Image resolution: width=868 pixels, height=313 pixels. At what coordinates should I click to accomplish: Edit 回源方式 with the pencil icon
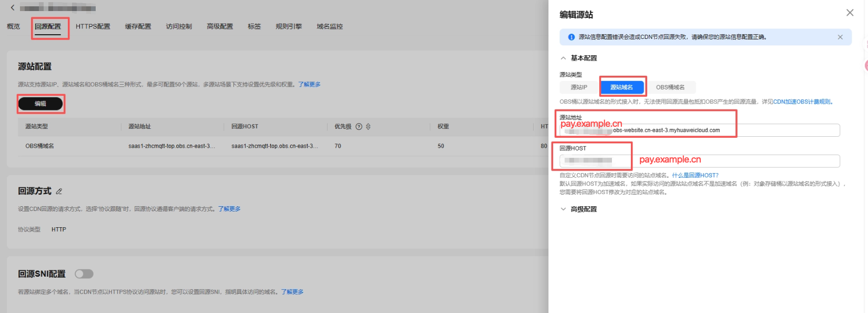[59, 191]
